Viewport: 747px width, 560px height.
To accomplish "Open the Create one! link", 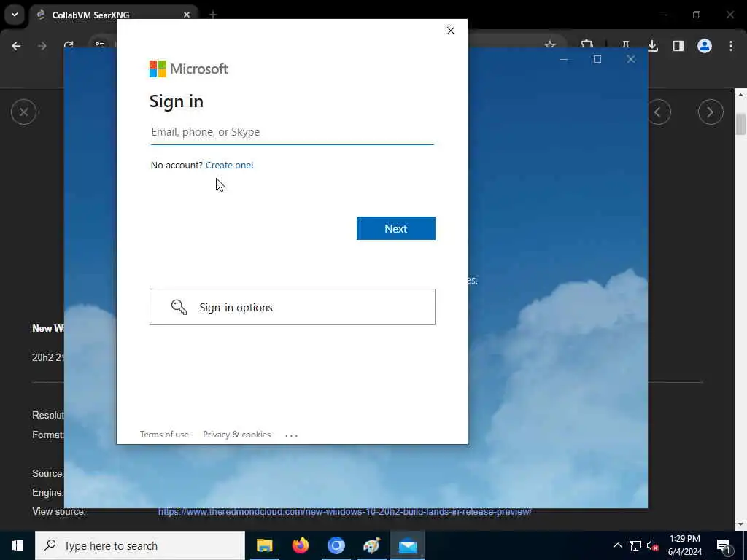I will [x=230, y=166].
